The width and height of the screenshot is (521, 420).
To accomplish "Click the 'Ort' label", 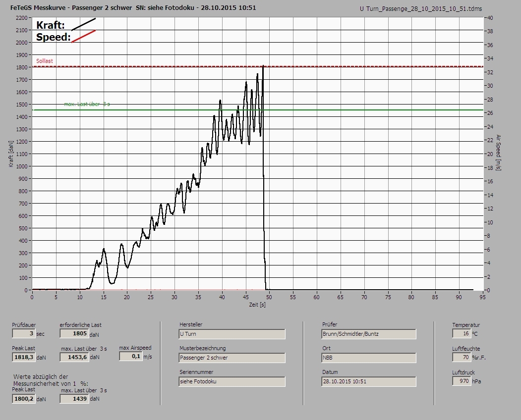I will click(326, 348).
